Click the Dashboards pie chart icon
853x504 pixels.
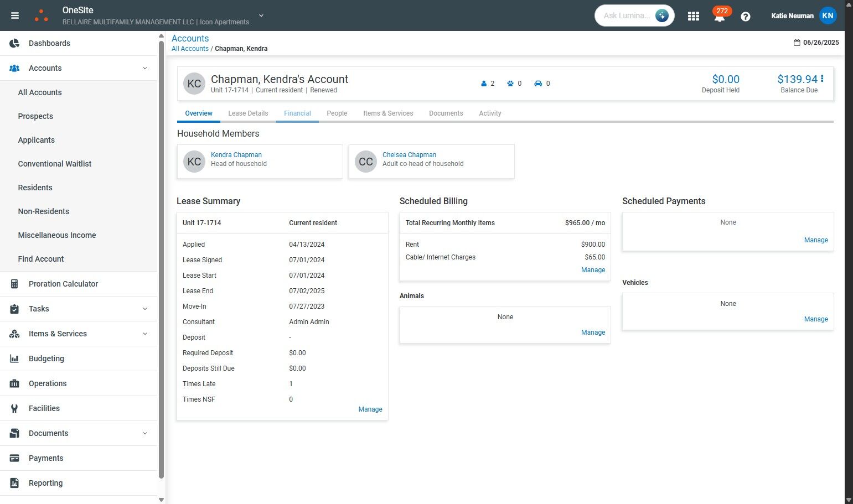click(x=15, y=43)
